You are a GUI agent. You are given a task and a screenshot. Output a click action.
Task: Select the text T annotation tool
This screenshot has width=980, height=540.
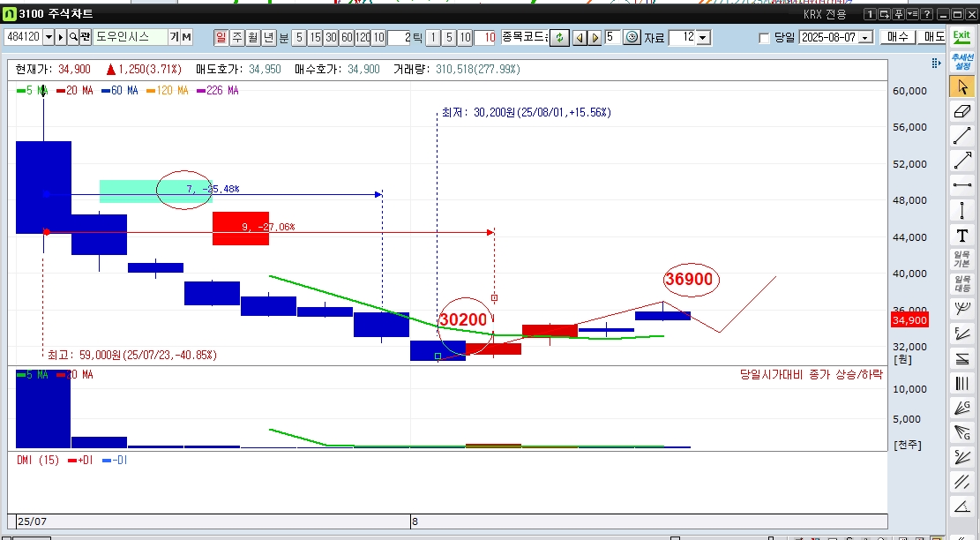coord(961,235)
